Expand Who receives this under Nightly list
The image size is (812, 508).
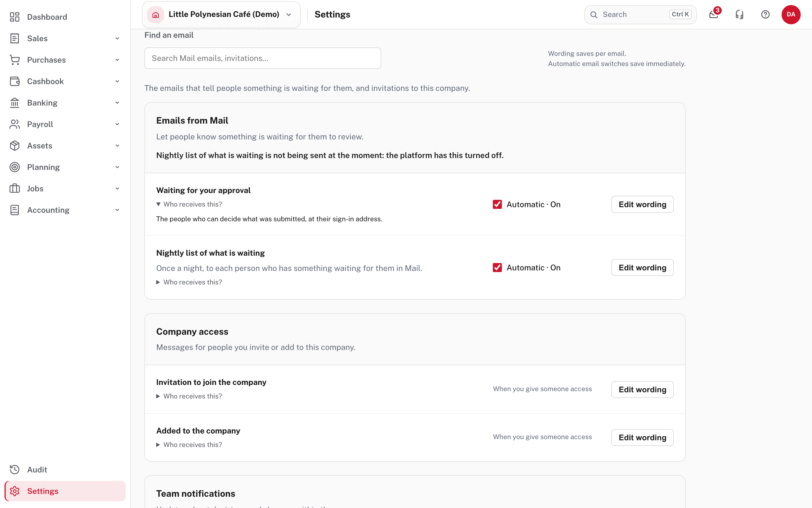coord(189,282)
